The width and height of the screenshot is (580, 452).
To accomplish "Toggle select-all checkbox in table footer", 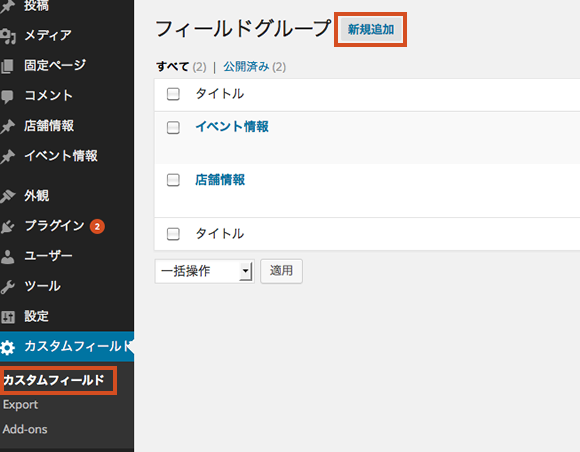I will [173, 234].
